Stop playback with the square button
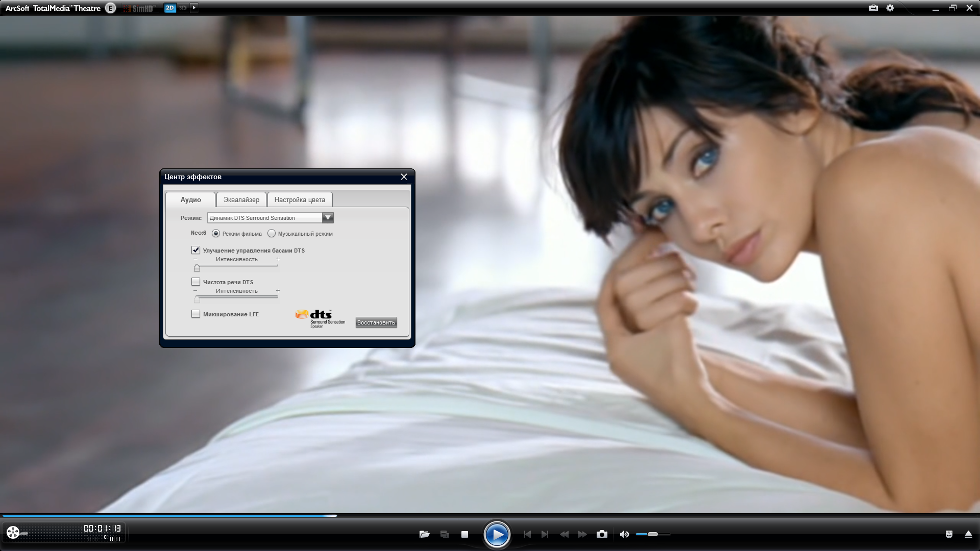Viewport: 980px width, 551px height. pos(464,534)
